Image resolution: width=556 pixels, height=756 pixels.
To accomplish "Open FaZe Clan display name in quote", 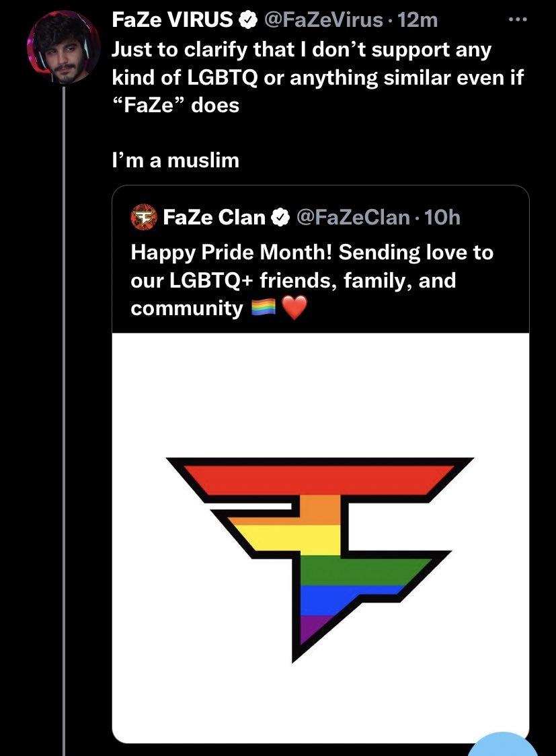I will (x=214, y=217).
